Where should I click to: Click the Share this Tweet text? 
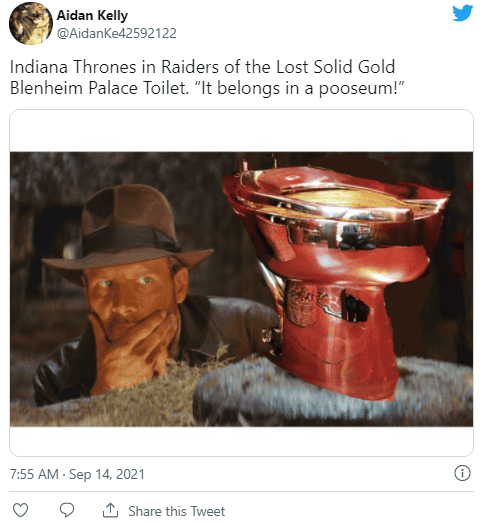pyautogui.click(x=176, y=511)
